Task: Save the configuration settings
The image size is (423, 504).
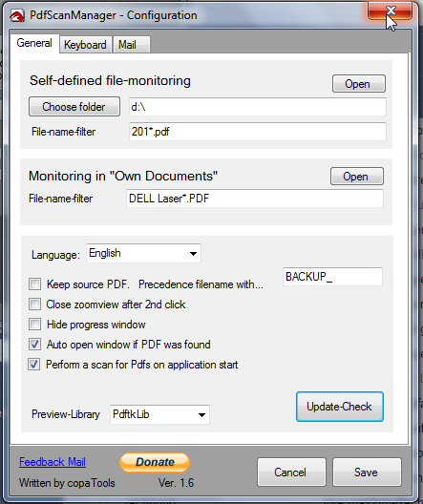Action: click(367, 472)
